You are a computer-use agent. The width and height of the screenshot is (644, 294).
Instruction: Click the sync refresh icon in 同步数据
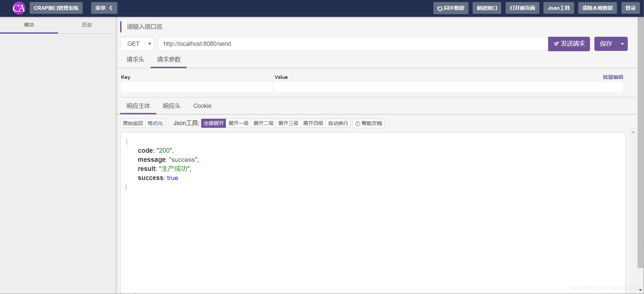click(x=440, y=8)
